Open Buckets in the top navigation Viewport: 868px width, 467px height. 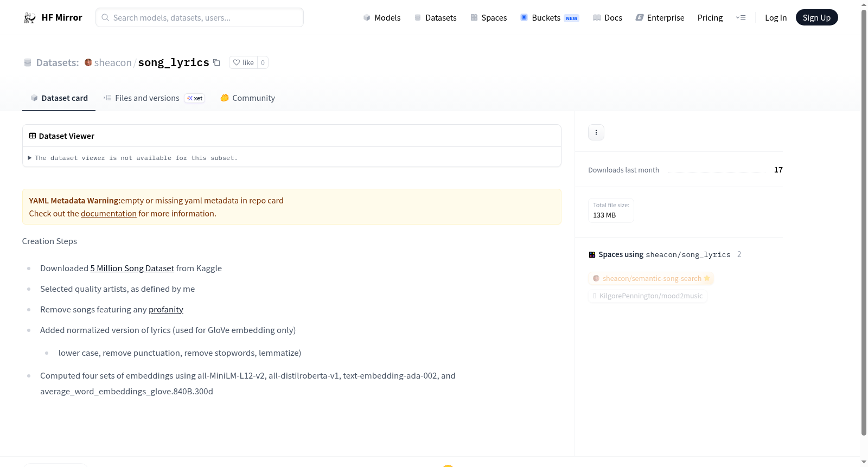coord(550,18)
